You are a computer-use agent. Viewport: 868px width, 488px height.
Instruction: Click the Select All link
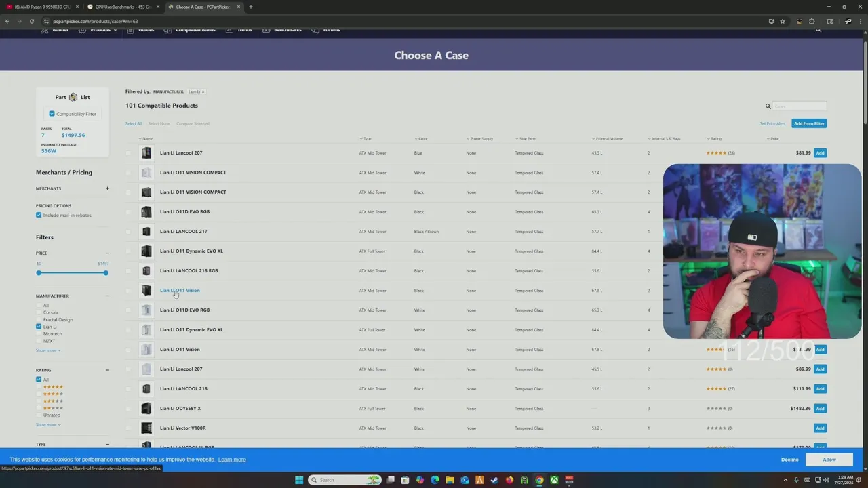click(134, 124)
